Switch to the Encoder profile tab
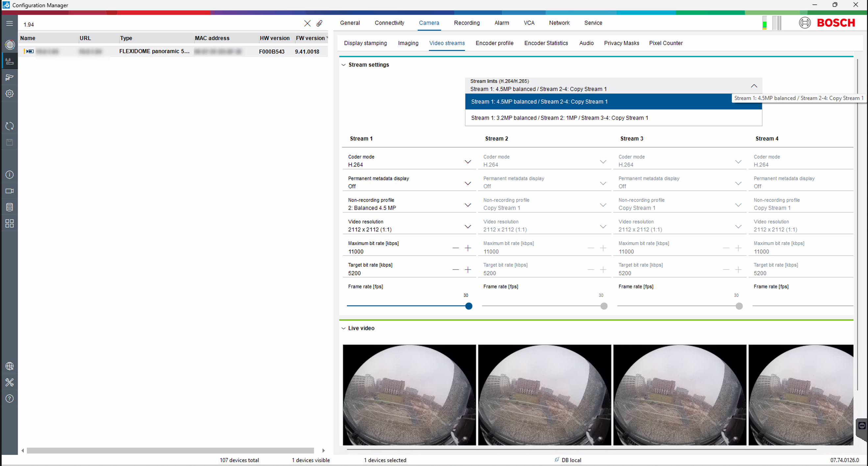This screenshot has height=466, width=868. point(494,43)
